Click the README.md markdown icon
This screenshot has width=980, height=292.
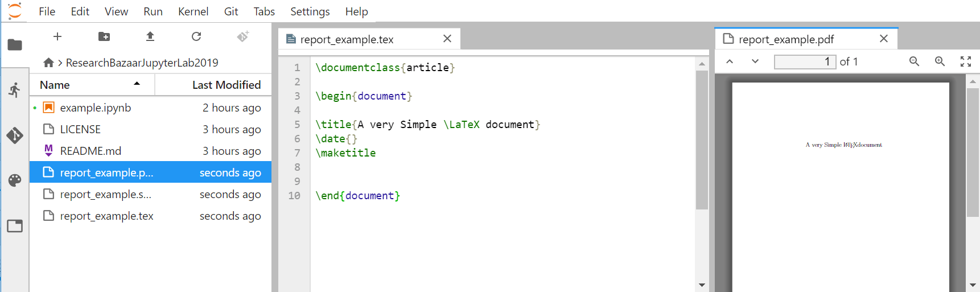coord(49,151)
